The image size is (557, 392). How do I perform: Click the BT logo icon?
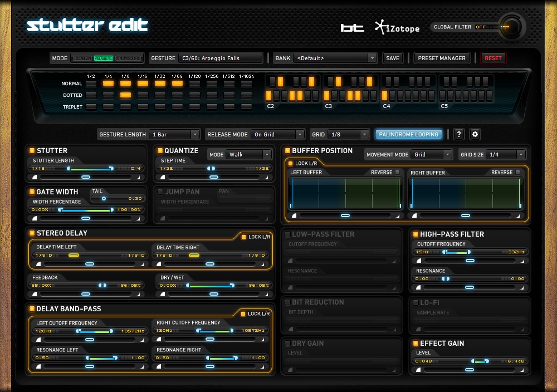click(x=352, y=28)
